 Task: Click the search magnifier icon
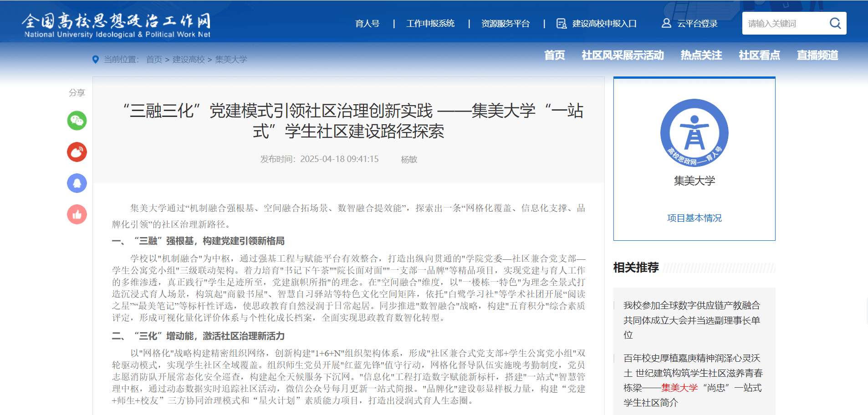pyautogui.click(x=835, y=23)
